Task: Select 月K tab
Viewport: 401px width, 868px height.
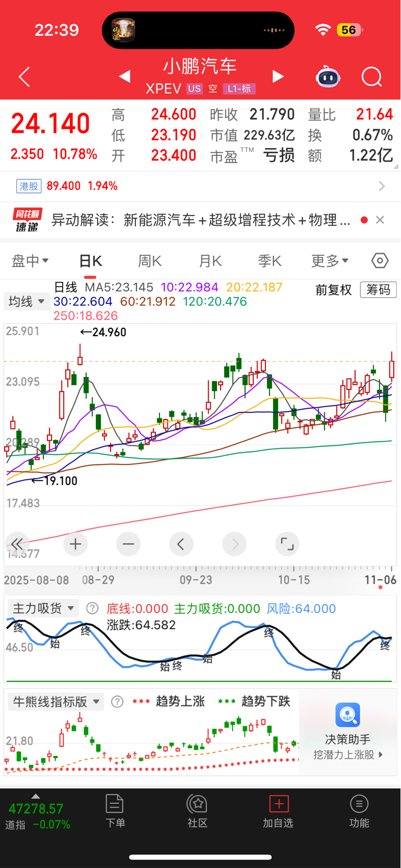Action: tap(210, 261)
